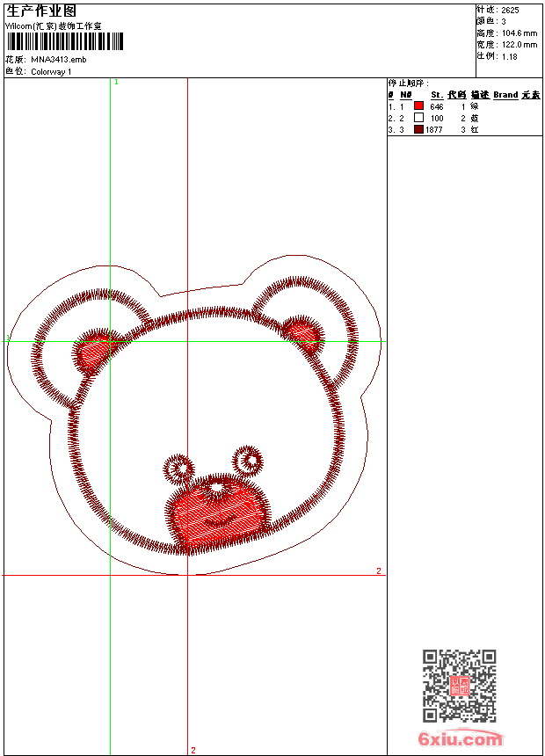Screen dimensions: 545x756
Task: Click the red color swatch in row 1
Action: pyautogui.click(x=419, y=105)
